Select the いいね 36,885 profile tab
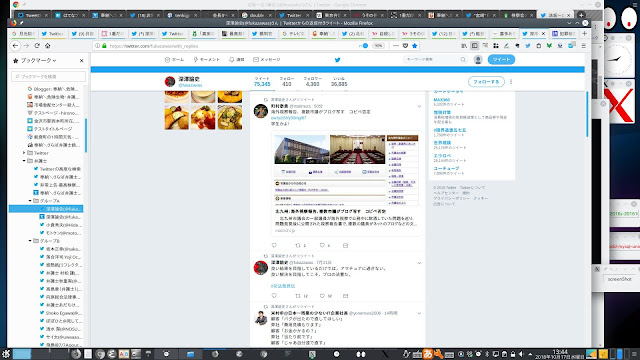Image resolution: width=640 pixels, height=360 pixels. tap(339, 82)
